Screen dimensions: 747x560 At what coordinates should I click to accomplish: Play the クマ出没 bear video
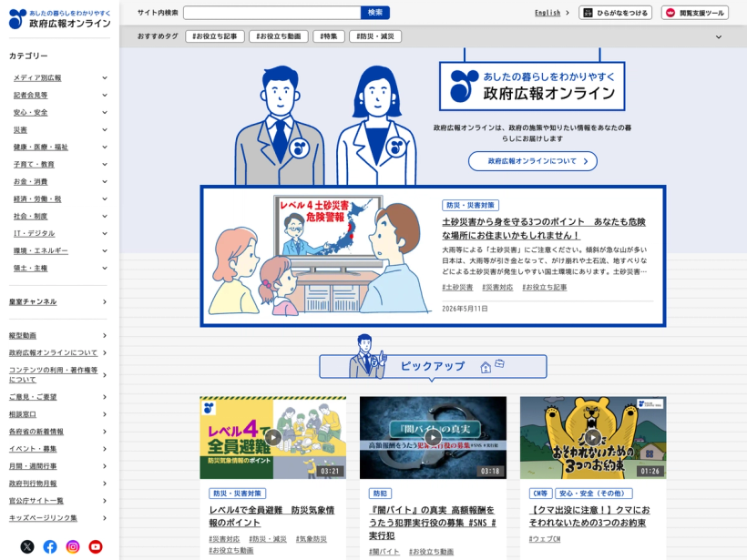pyautogui.click(x=593, y=437)
